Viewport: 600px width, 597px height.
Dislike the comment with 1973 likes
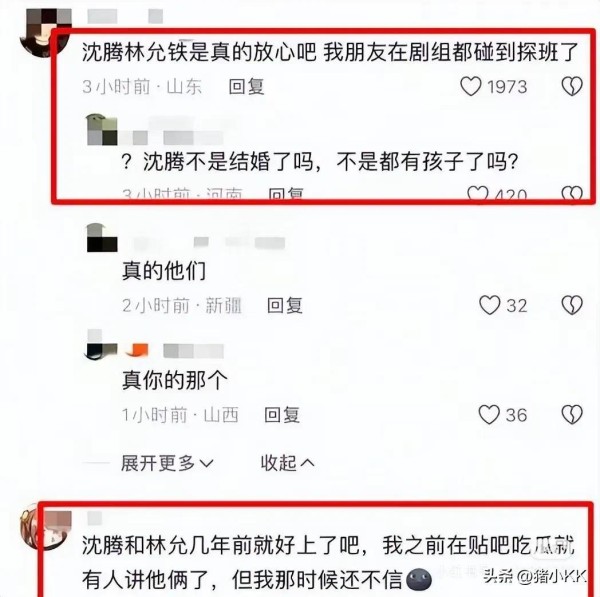click(572, 86)
